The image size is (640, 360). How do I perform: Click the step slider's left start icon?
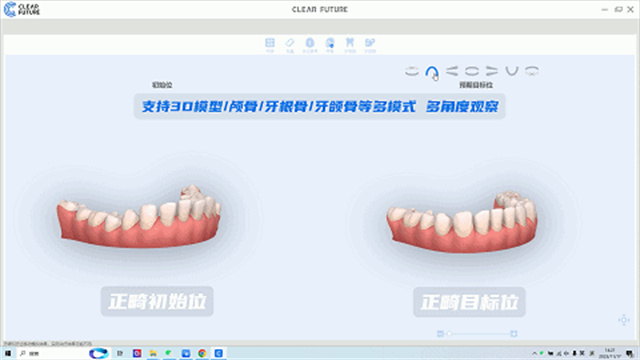click(440, 333)
